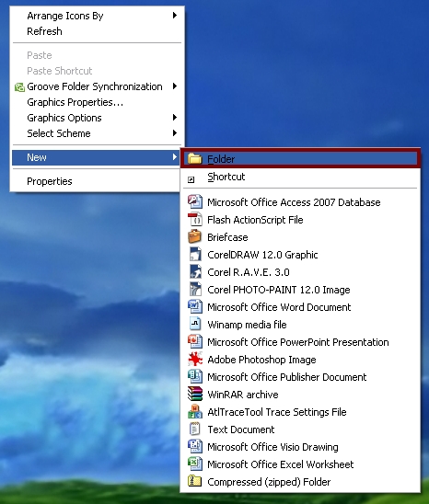Click the Access 2007 Database icon
Screen dimensions: 429x504
pos(195,201)
